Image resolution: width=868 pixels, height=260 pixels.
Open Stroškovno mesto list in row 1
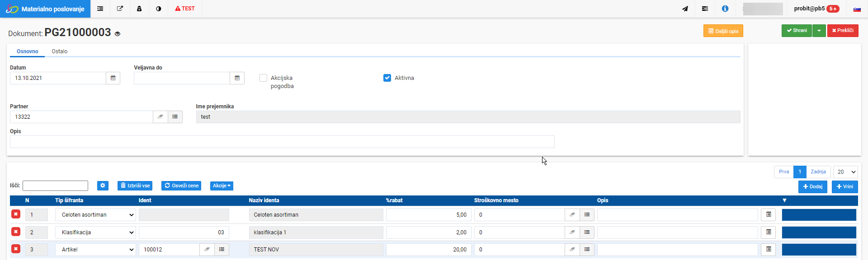tap(587, 215)
